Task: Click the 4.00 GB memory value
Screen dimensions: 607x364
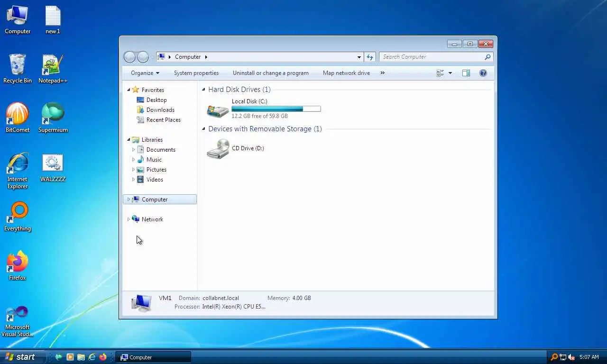Action: click(x=302, y=298)
